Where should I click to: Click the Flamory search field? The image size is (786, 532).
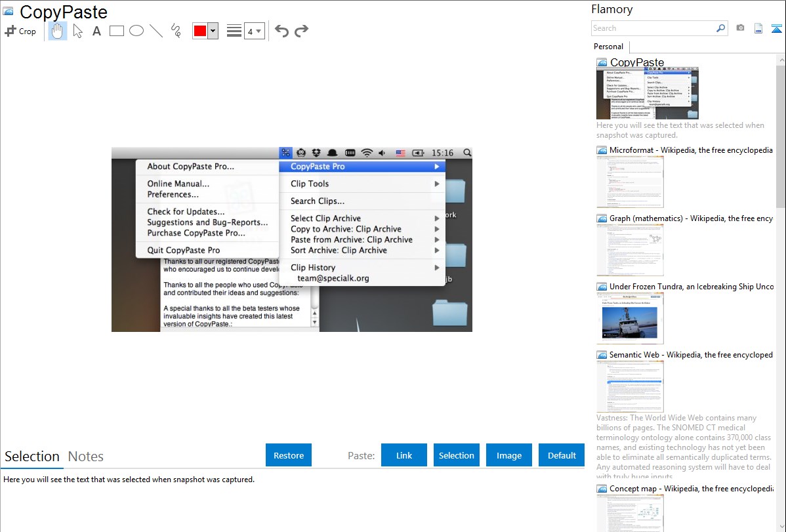click(x=653, y=28)
